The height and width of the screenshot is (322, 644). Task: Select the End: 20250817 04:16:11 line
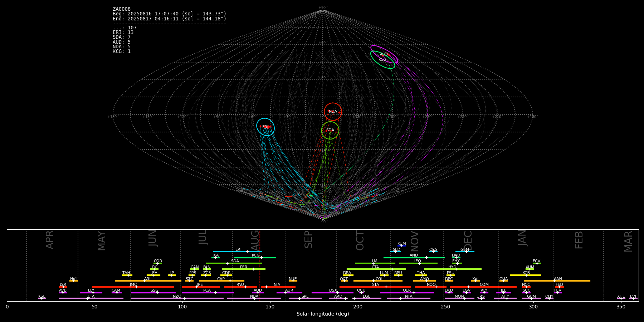(170, 19)
